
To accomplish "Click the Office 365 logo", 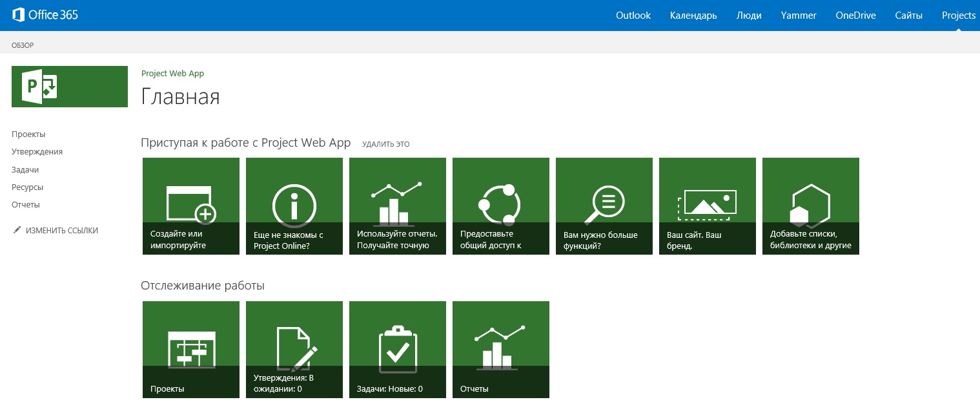I will pos(45,15).
